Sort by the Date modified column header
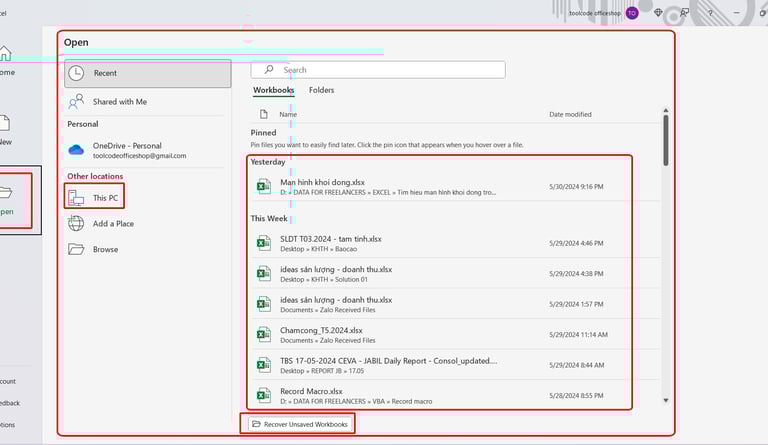The height and width of the screenshot is (445, 768). [x=570, y=114]
